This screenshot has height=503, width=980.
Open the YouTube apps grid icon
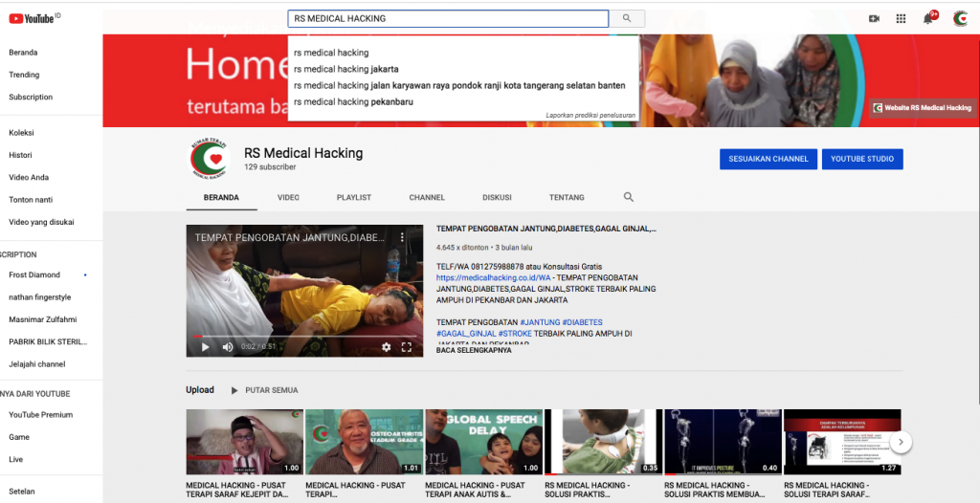pos(901,18)
